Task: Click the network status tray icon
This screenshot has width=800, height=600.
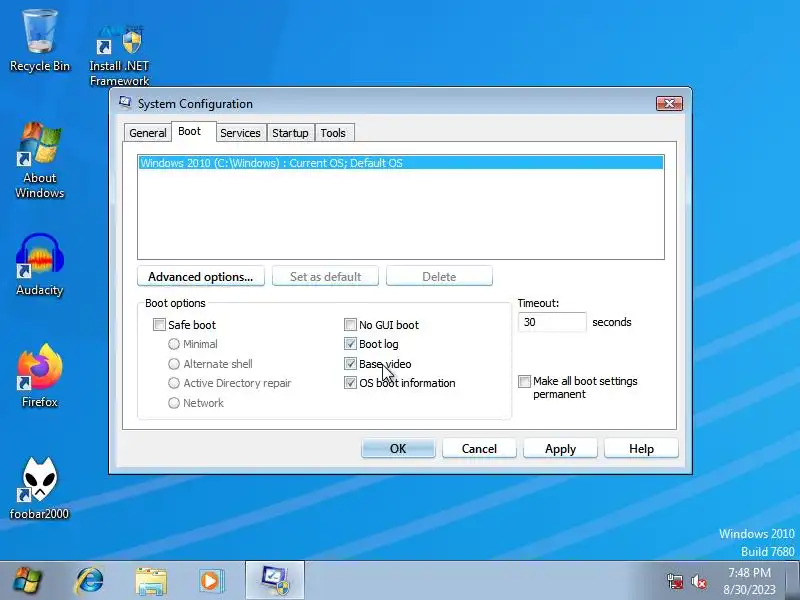Action: (675, 581)
